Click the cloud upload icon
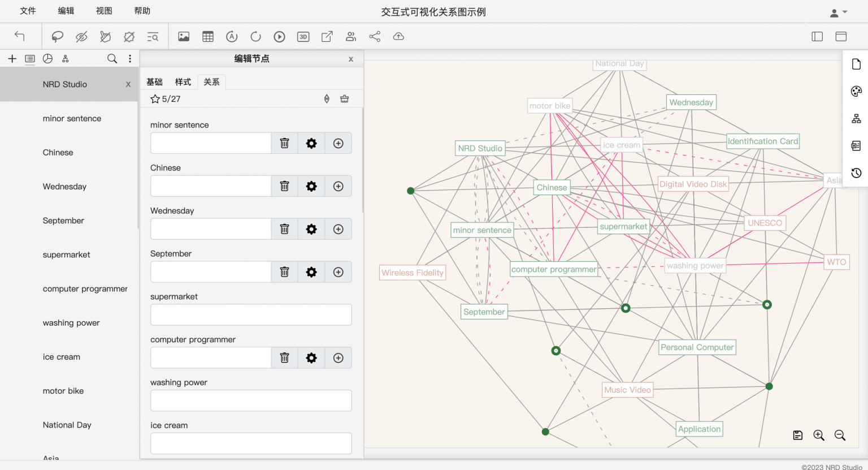The height and width of the screenshot is (470, 868). click(x=398, y=37)
